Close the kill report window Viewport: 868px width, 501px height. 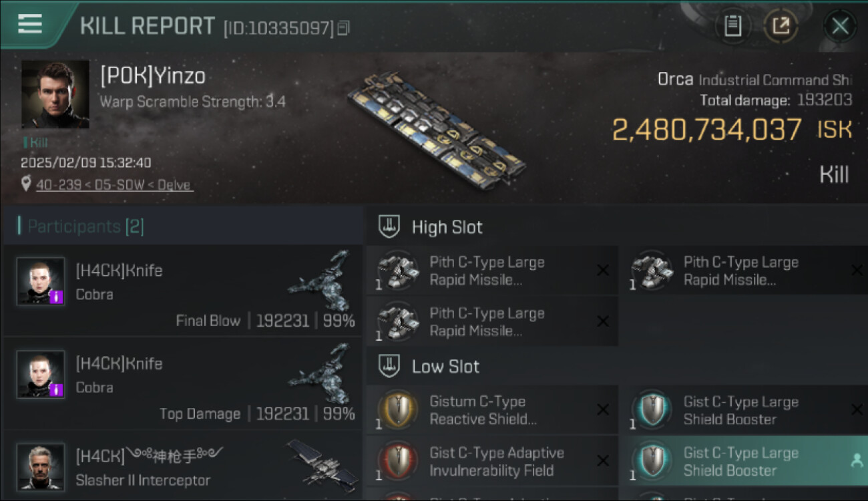click(x=840, y=26)
